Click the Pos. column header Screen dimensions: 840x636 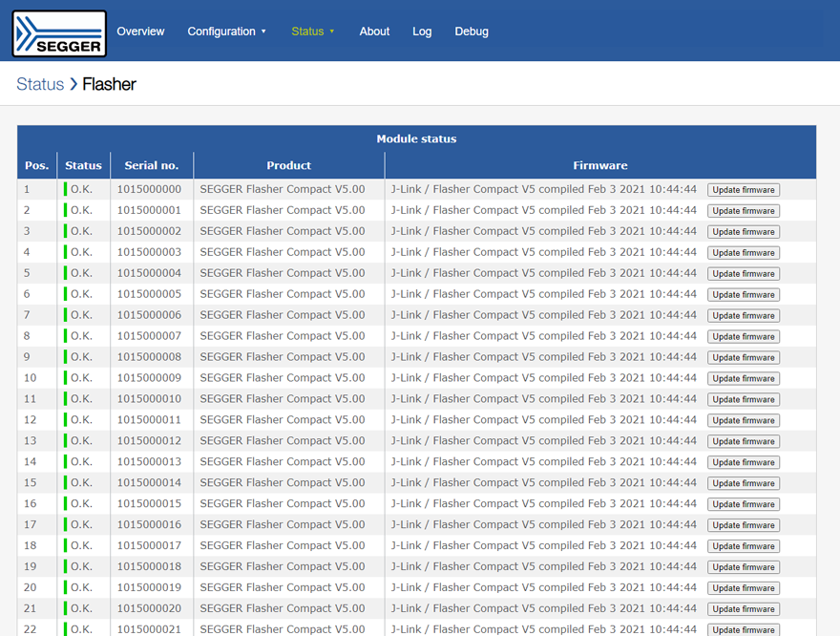tap(37, 165)
